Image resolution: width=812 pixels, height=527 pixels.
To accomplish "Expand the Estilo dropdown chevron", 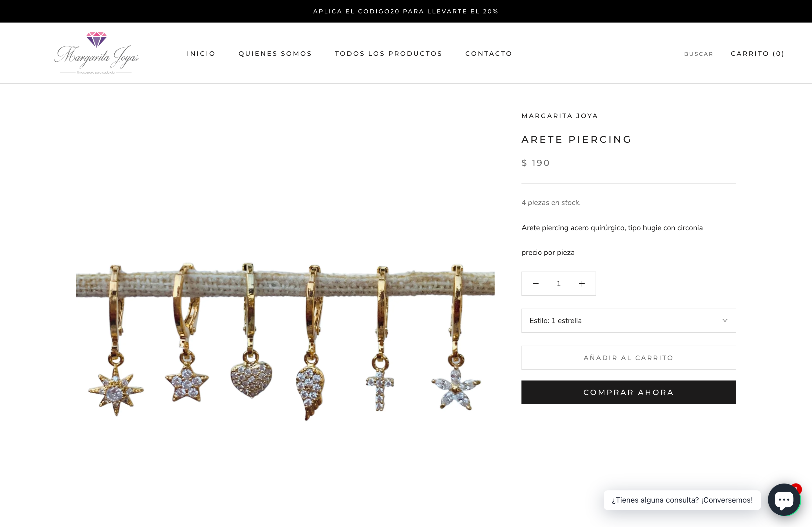I will tap(725, 320).
